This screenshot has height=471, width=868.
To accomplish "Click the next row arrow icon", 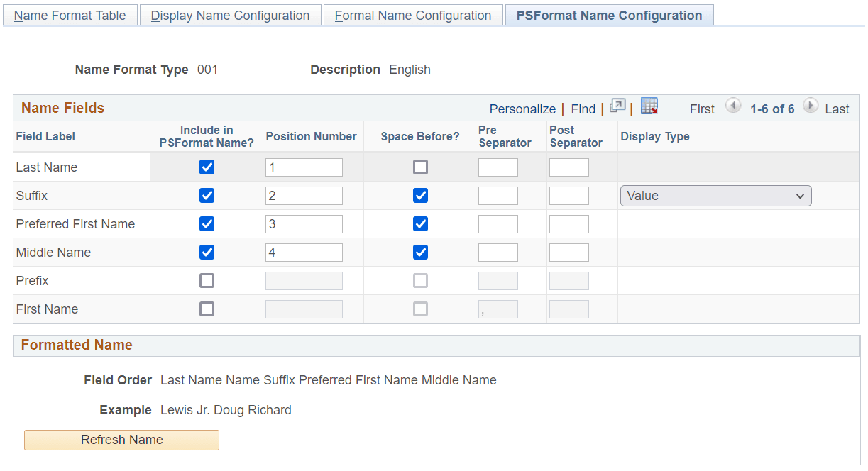I will [810, 106].
